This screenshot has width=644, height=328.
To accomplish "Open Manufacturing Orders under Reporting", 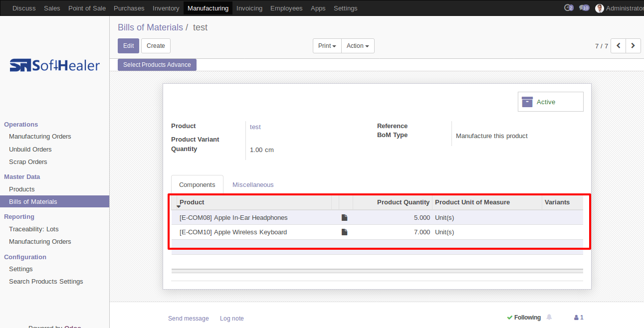I will pos(40,241).
